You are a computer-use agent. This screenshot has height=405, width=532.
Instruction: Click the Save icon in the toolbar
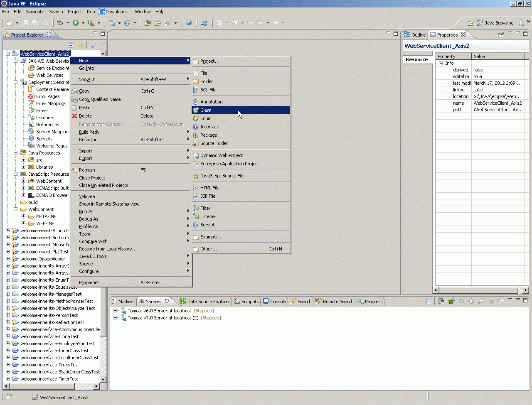(25, 23)
